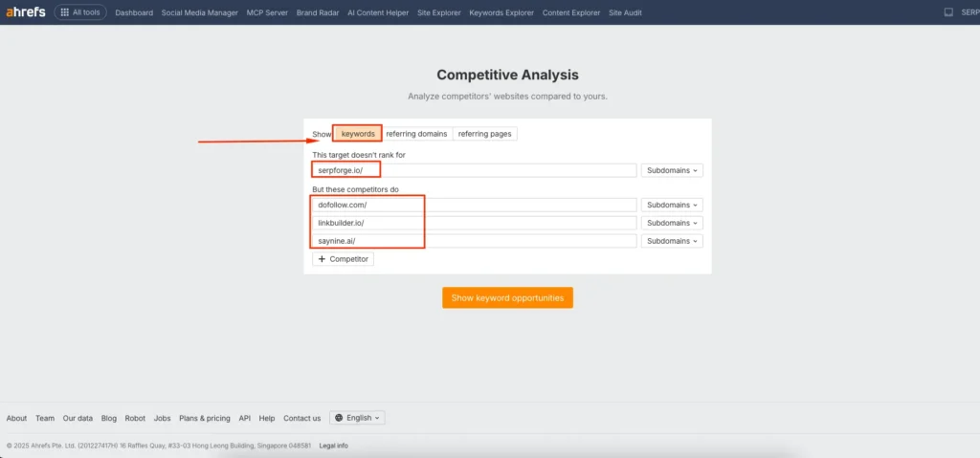Open Subdomains dropdown for serpforge.io
The image size is (980, 458).
pyautogui.click(x=672, y=170)
